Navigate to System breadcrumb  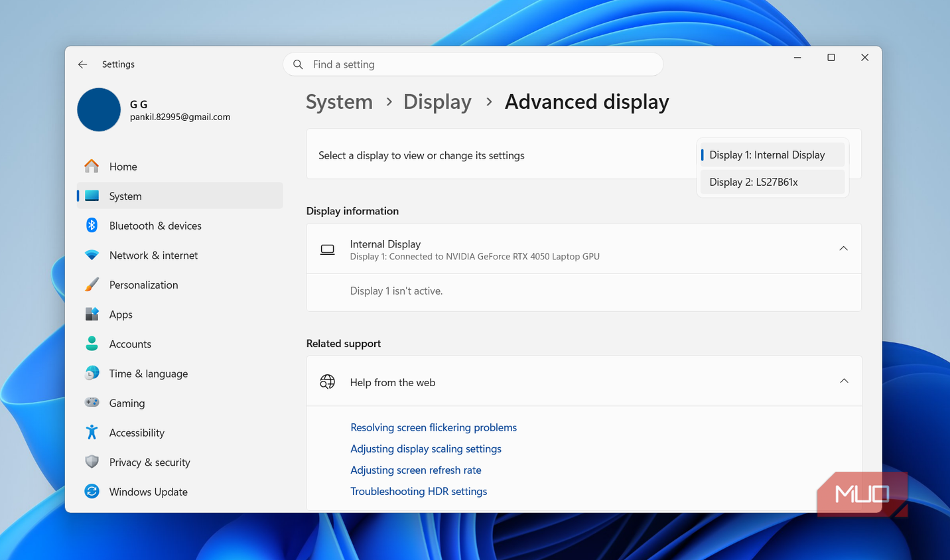point(339,102)
